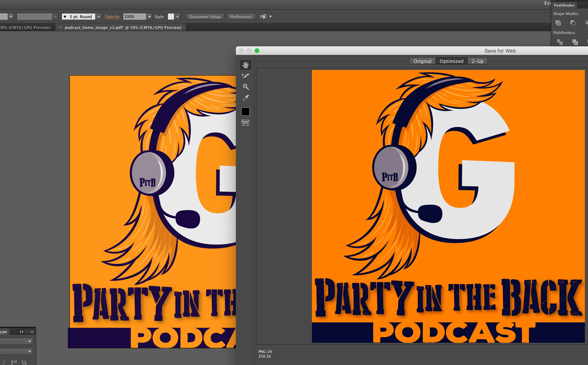Open the 5 pt. Round brush dropdown
Viewport: 588px width, 365px height.
[x=99, y=17]
